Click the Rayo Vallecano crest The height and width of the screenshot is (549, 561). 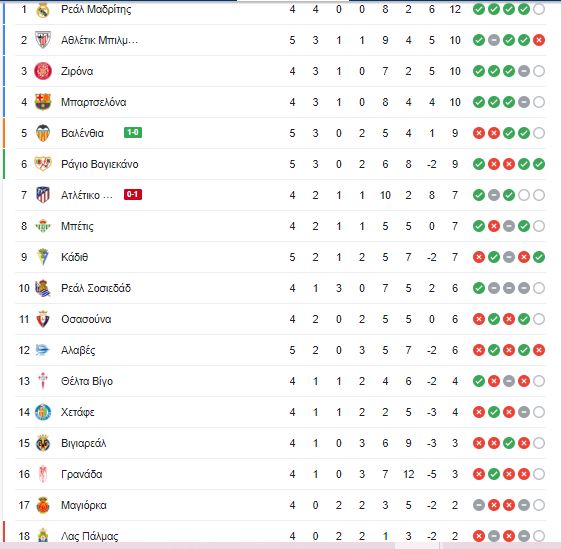[x=43, y=164]
